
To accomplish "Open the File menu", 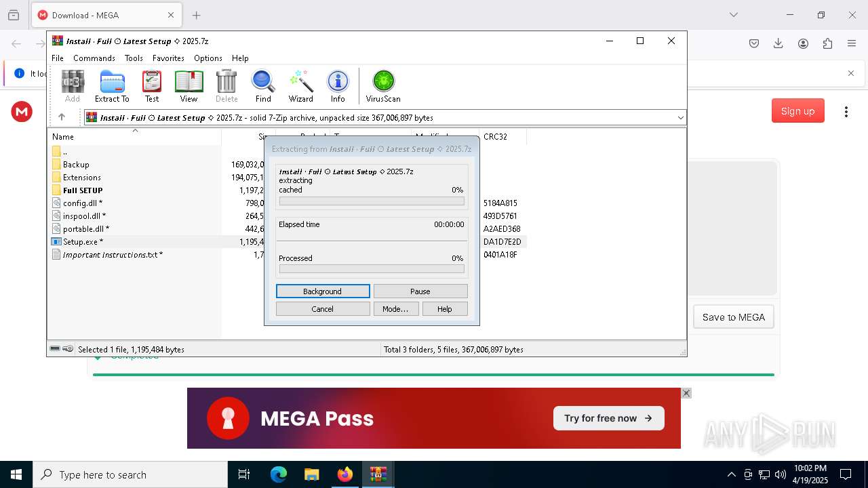I will (58, 58).
